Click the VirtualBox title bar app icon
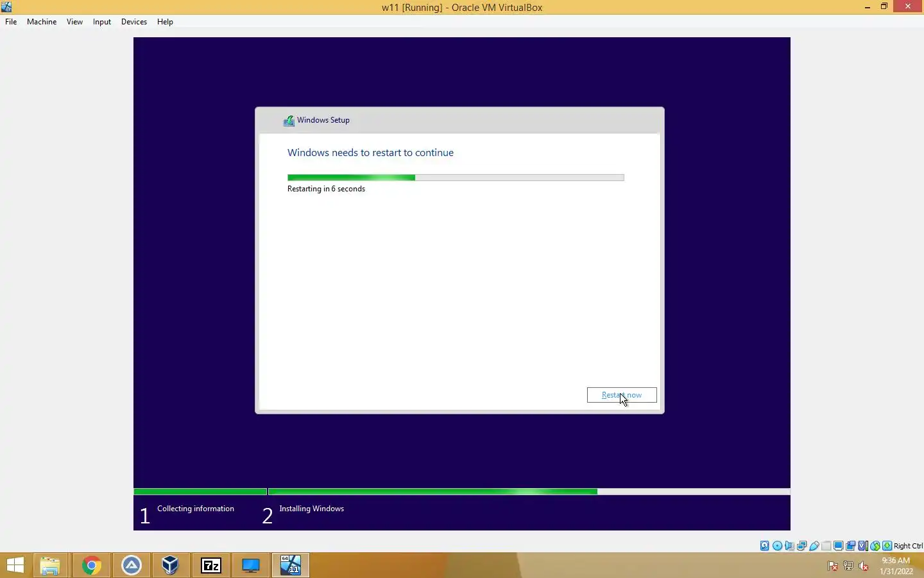This screenshot has width=924, height=578. tap(6, 7)
